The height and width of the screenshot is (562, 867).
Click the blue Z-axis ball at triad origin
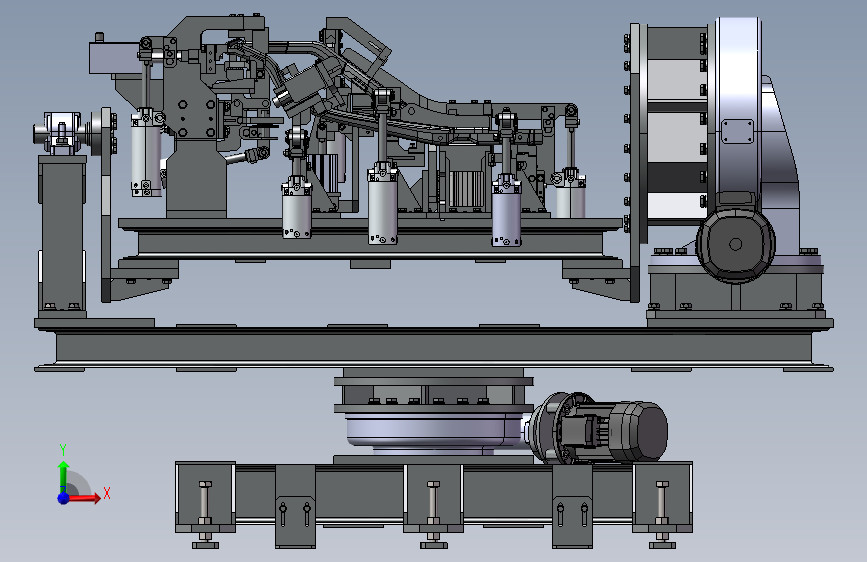point(63,498)
